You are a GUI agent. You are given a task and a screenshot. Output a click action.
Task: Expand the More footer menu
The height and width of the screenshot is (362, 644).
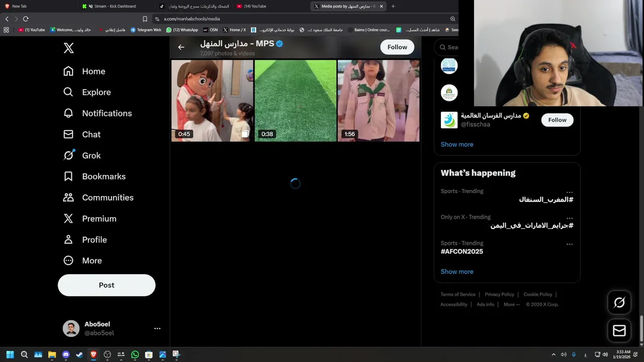(512, 305)
